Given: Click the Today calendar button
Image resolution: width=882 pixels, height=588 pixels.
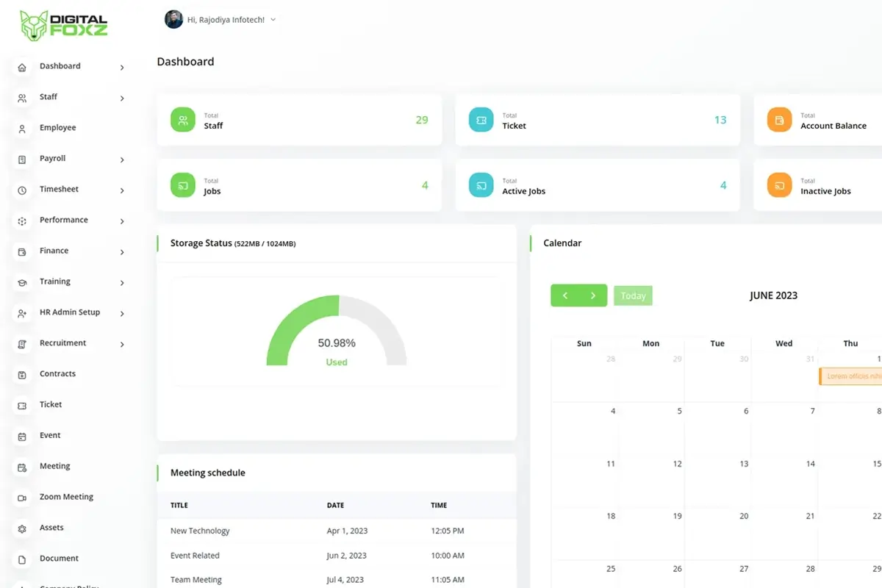Looking at the screenshot, I should (633, 295).
